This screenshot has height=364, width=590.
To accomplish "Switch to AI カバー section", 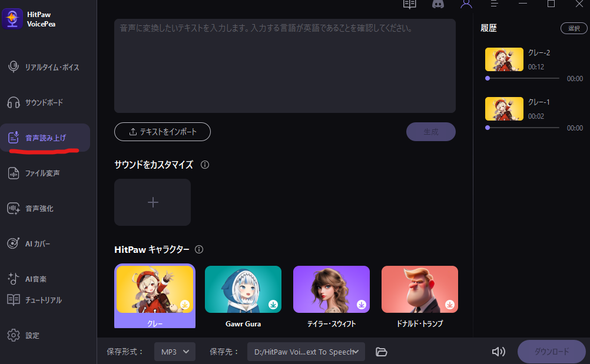I will point(45,244).
